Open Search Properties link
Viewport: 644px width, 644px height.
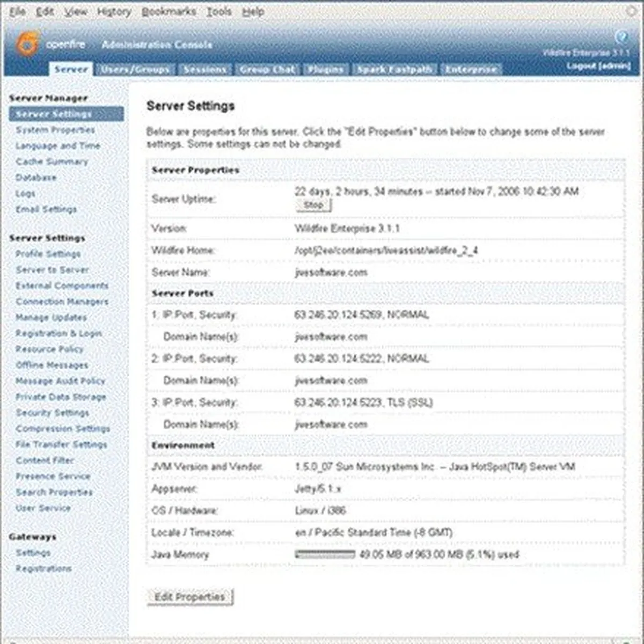[54, 492]
